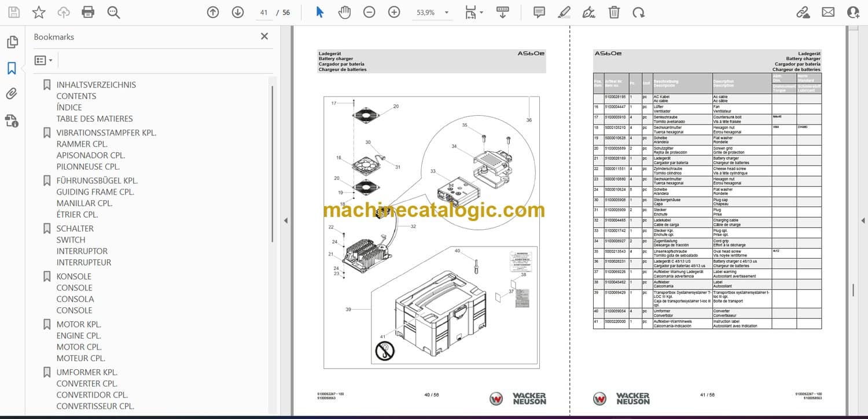Click the 'Converter' description cell

click(x=722, y=311)
